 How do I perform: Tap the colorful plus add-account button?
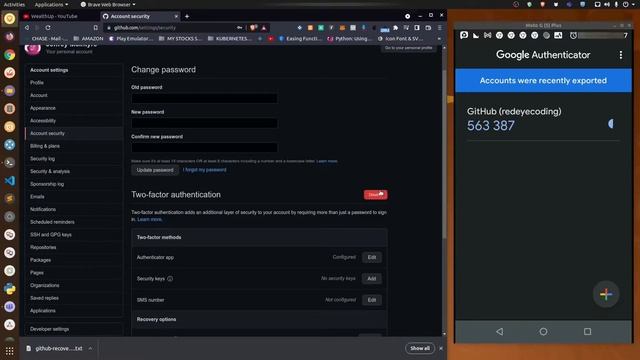point(606,294)
